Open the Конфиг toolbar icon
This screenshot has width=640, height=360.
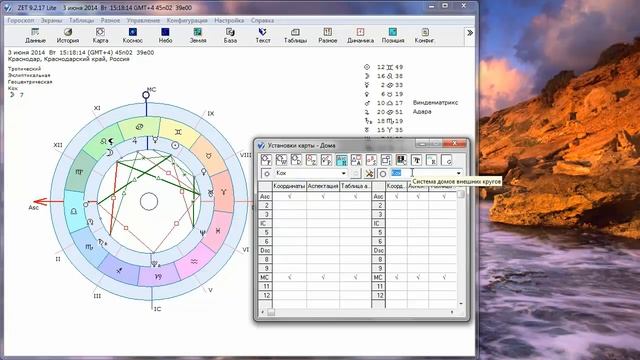click(x=425, y=36)
